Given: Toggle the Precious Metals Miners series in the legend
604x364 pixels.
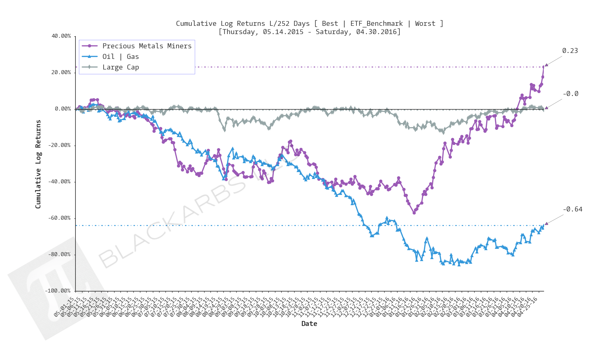Looking at the screenshot, I should (x=147, y=46).
